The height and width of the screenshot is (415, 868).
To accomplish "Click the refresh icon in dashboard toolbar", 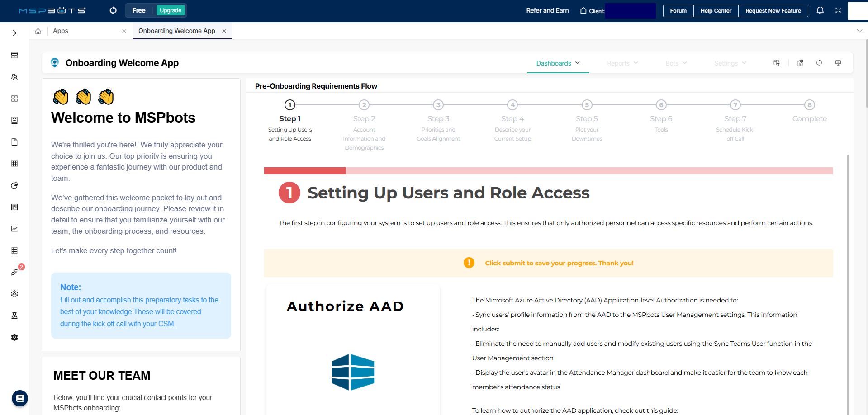I will 819,63.
